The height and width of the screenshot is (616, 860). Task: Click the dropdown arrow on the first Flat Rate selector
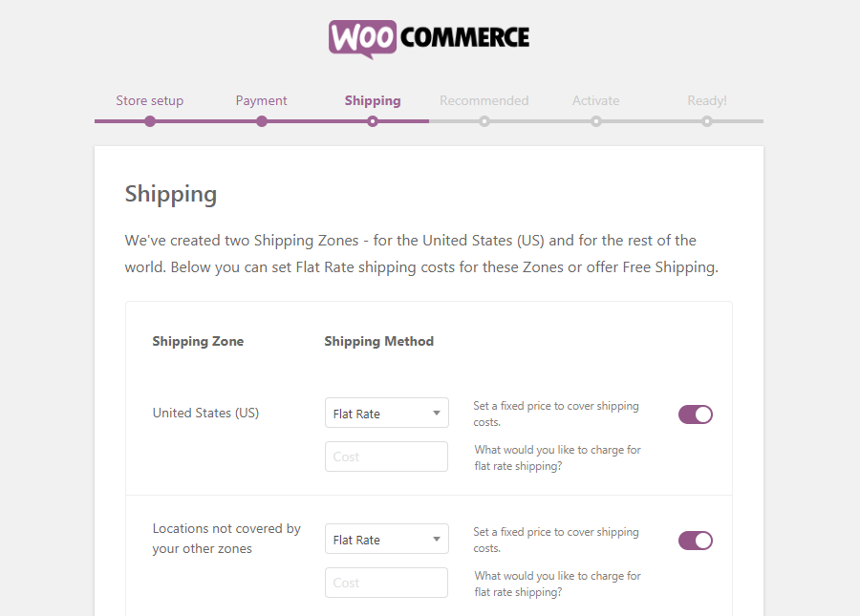[436, 413]
